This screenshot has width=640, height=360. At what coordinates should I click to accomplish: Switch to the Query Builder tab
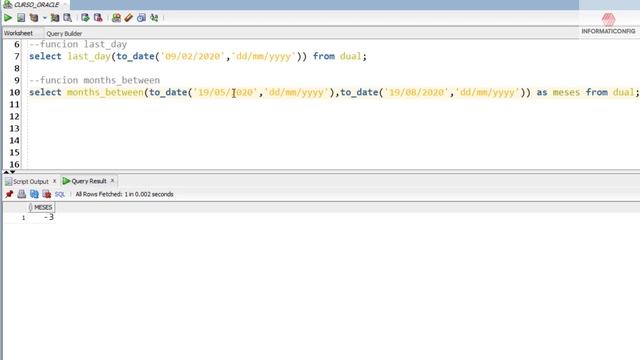tap(64, 33)
